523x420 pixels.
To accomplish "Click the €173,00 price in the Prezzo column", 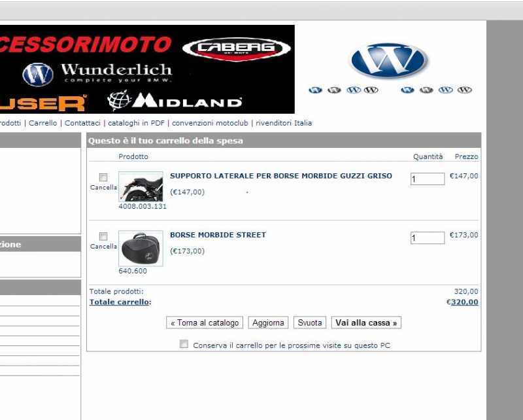I will [x=464, y=235].
